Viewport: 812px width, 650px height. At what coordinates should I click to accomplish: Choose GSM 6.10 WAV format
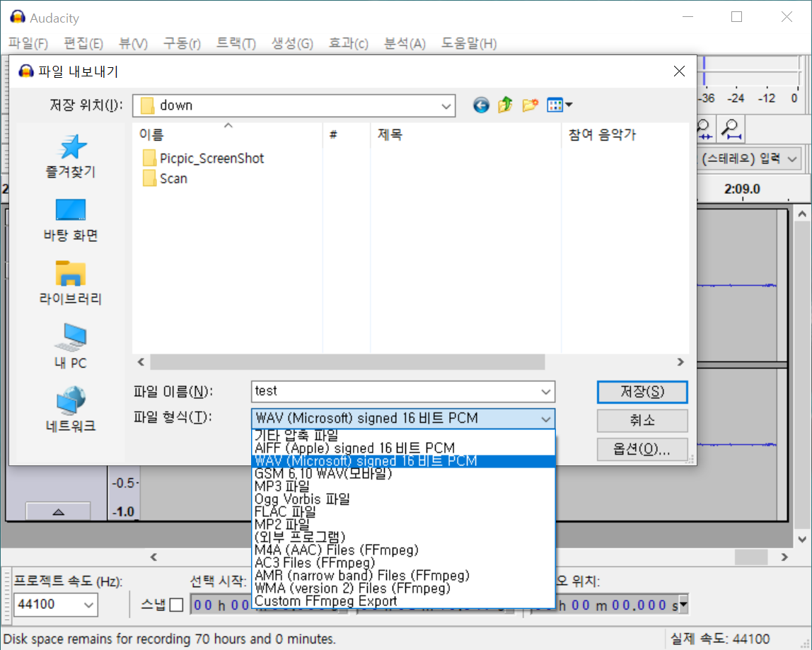403,473
